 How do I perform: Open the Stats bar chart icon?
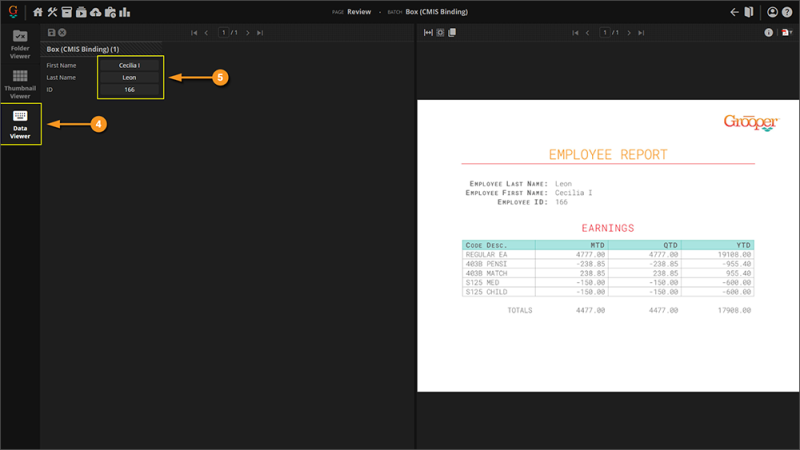tap(125, 12)
